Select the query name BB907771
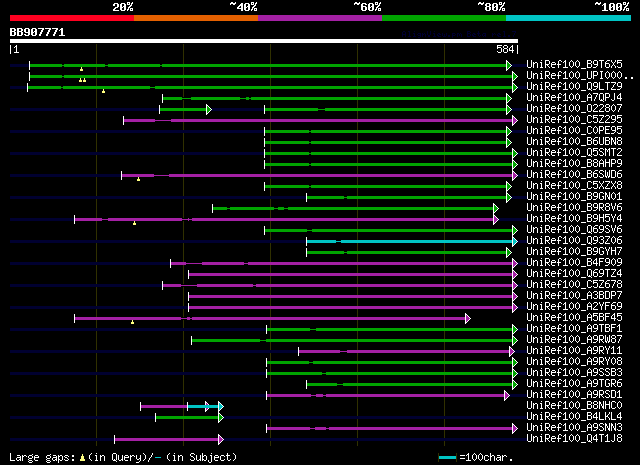 tap(37, 32)
